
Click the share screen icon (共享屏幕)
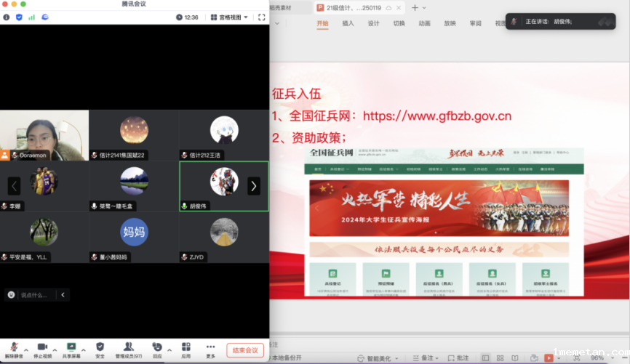[x=71, y=347]
